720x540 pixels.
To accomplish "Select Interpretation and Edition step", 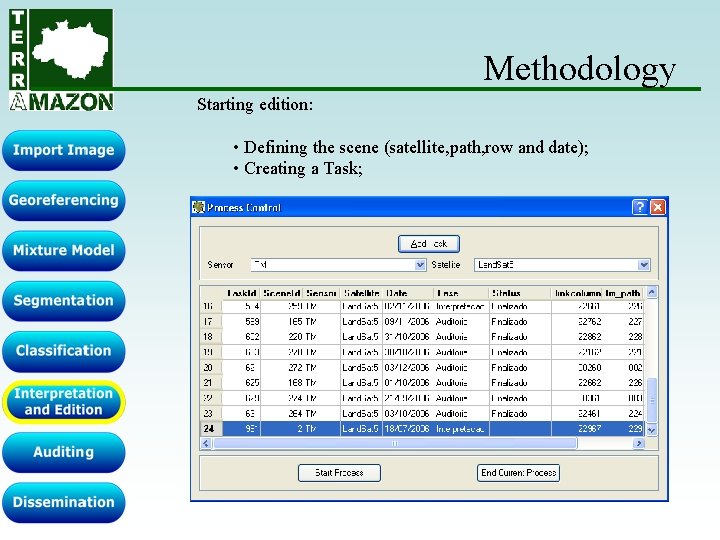I will click(63, 402).
